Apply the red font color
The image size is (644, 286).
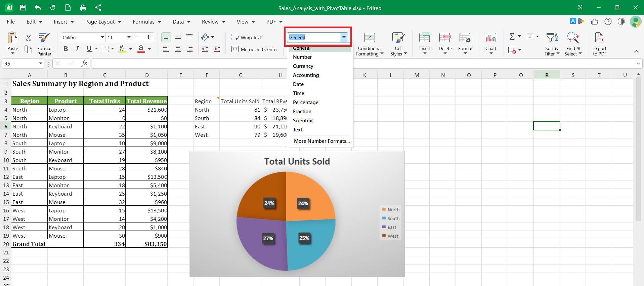coord(141,49)
